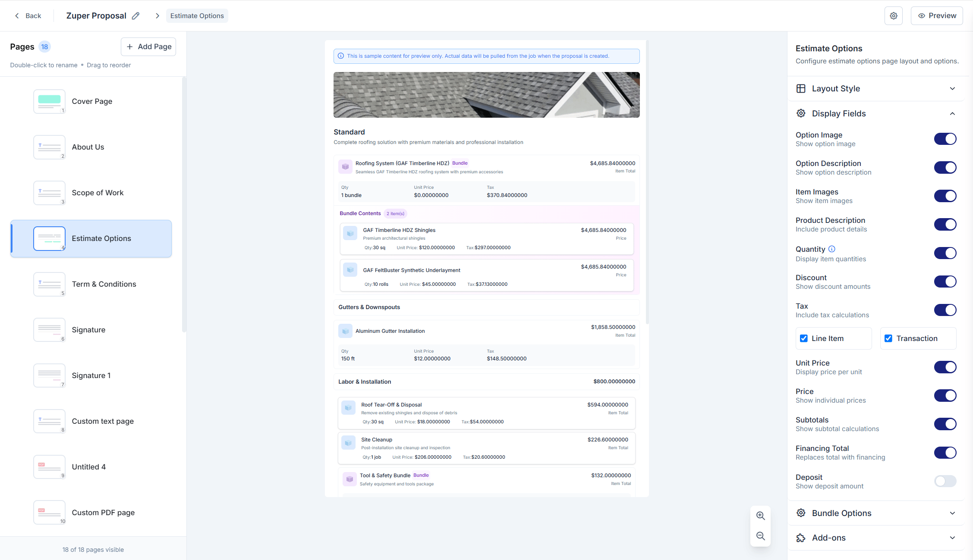Select the Signature page
The height and width of the screenshot is (560, 973).
click(91, 330)
